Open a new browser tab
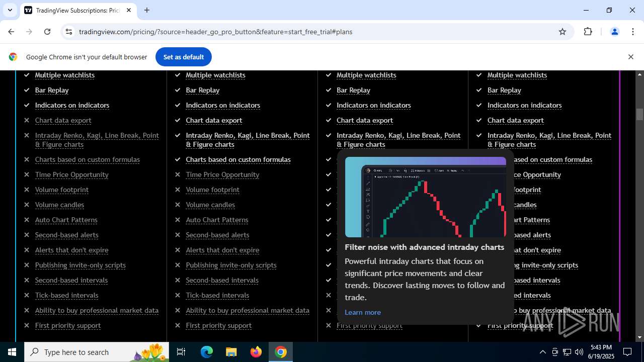This screenshot has width=644, height=362. coord(147,10)
